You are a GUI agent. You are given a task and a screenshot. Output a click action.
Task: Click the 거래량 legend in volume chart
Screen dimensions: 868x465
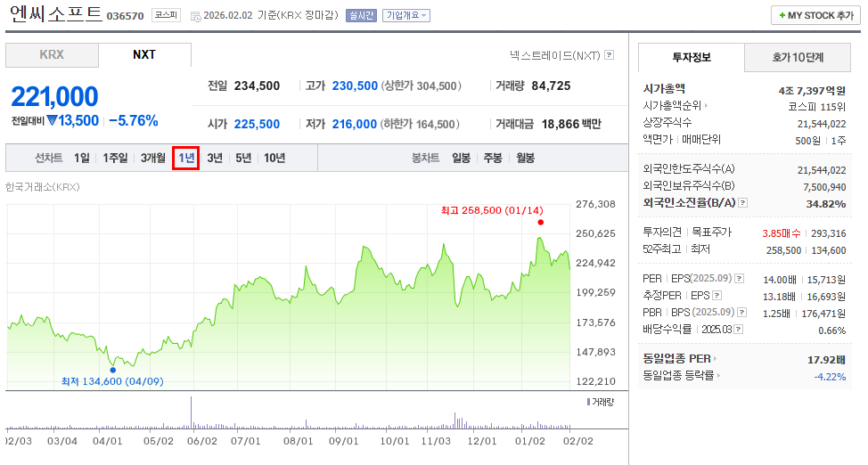(x=601, y=402)
